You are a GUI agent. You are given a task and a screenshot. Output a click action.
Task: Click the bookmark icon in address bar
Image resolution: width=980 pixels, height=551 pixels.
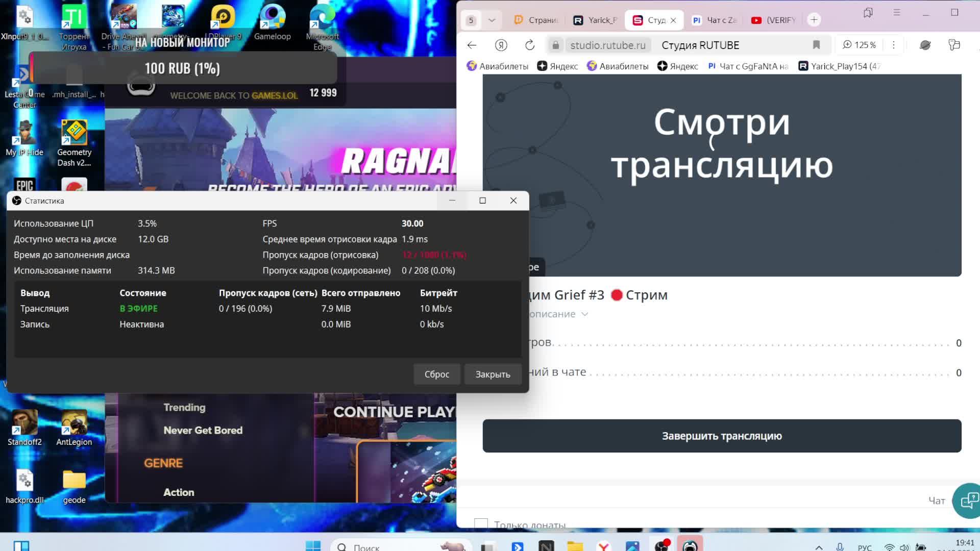pos(815,45)
